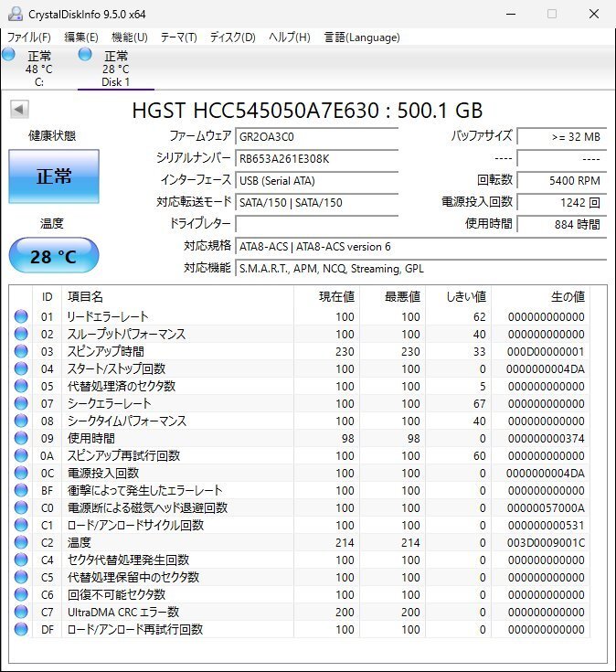Click the status circle for ID 07 row

21,403
